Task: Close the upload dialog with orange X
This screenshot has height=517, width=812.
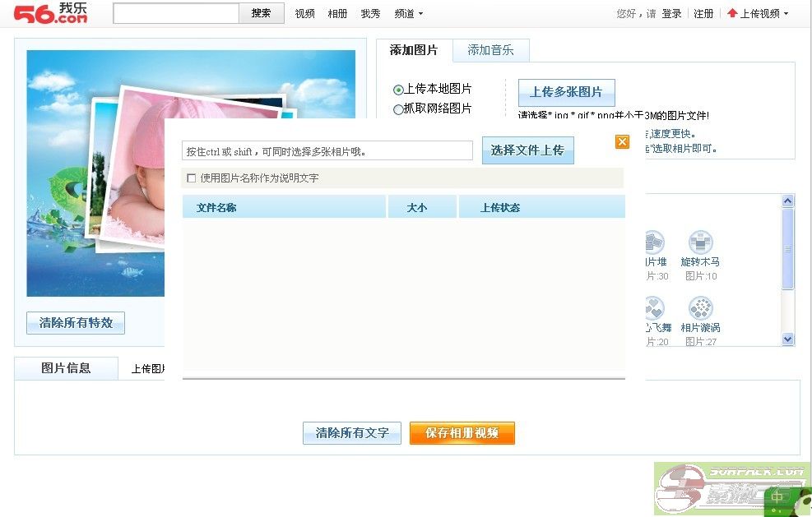Action: [x=622, y=142]
